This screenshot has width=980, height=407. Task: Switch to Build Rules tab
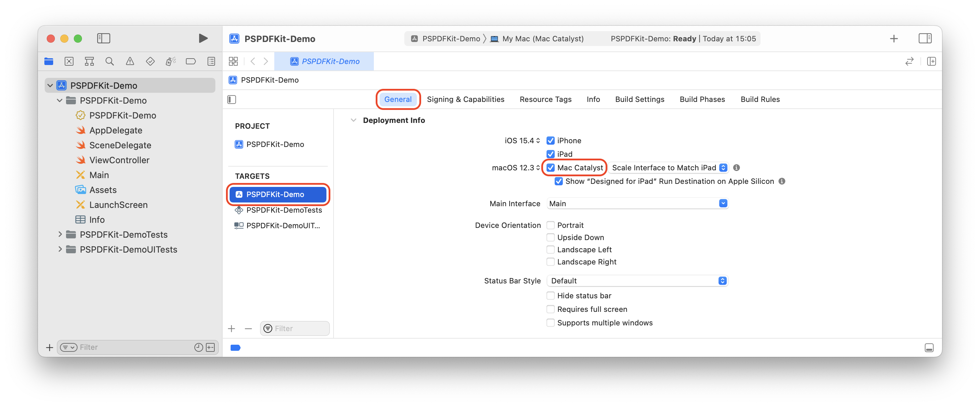[760, 99]
